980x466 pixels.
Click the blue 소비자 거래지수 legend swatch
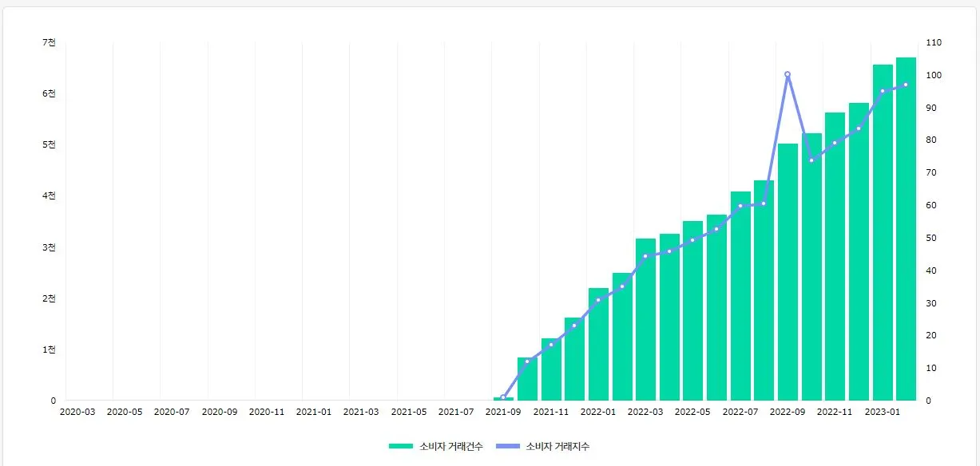coord(508,447)
